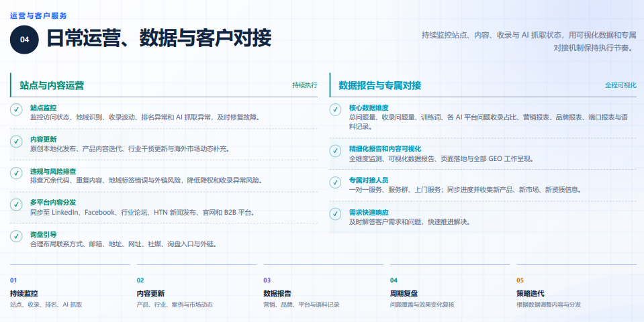Image resolution: width=644 pixels, height=322 pixels.
Task: Click the check icon beside 询盘引导
Action: (x=16, y=236)
